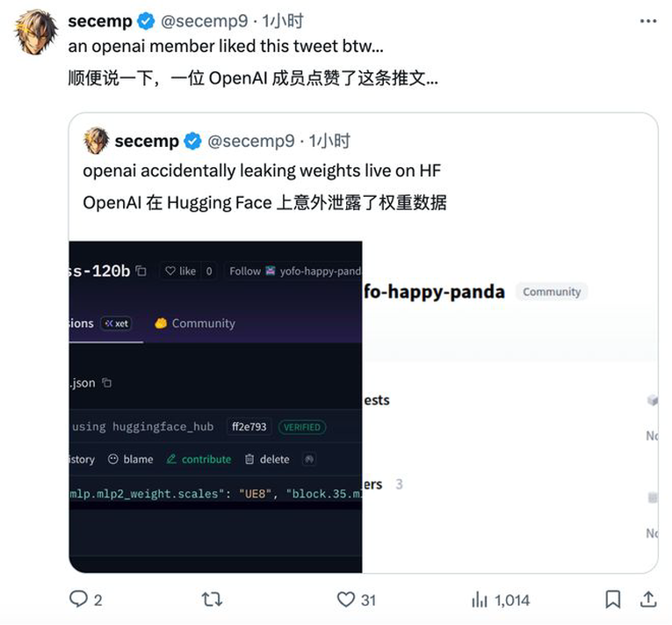Open the quoted tweet text about HF leak
Viewport: 672px width, 625px height.
[x=262, y=171]
